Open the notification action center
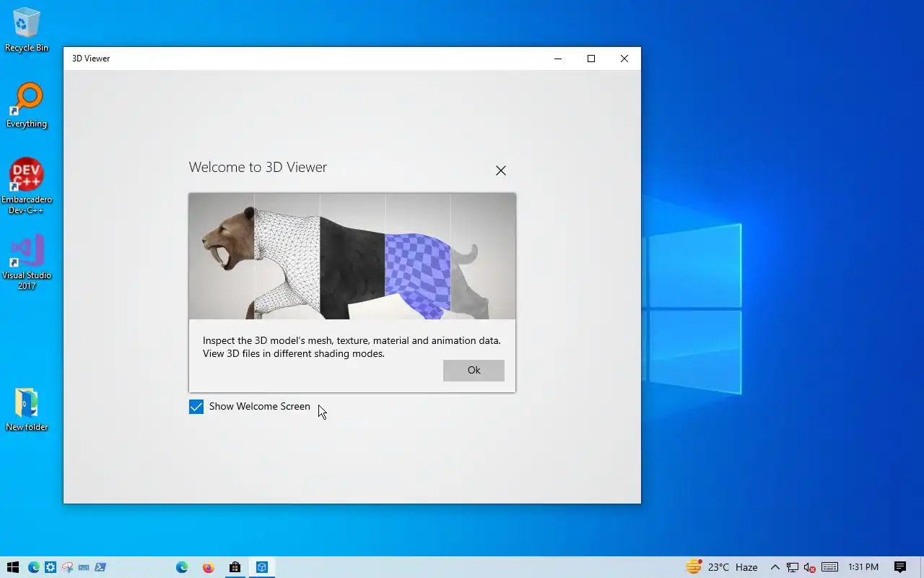Viewport: 924px width, 578px height. [x=900, y=567]
